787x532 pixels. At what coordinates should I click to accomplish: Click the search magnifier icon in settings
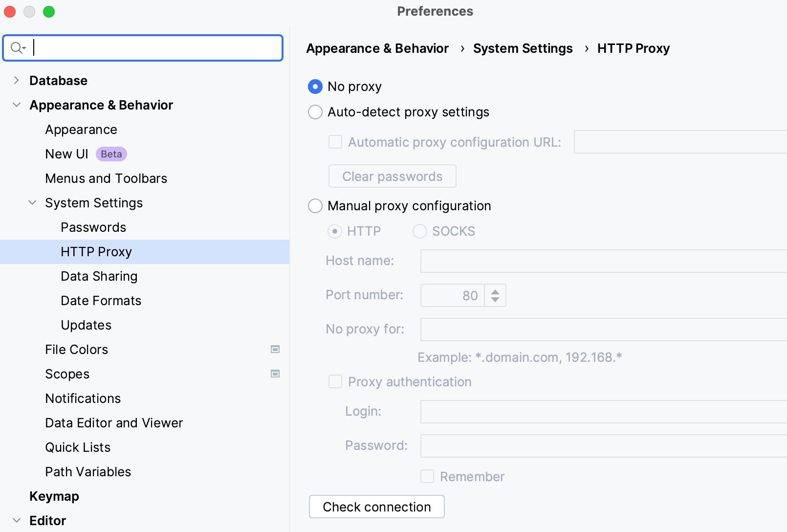tap(18, 48)
